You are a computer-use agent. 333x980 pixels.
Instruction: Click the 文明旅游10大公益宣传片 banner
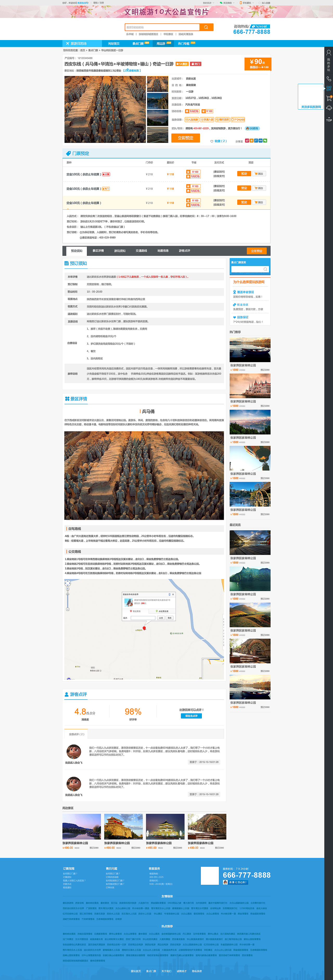[x=166, y=12]
